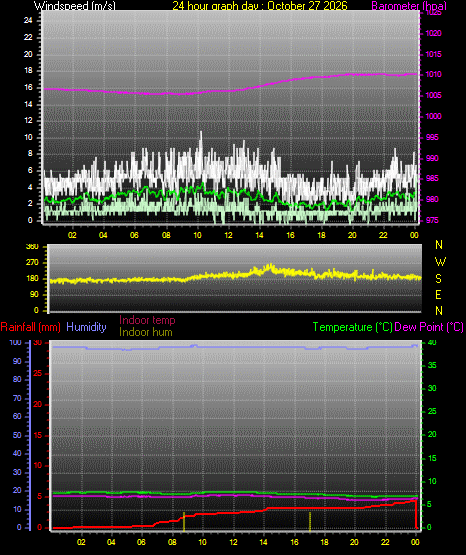
Task: Select the Rainfall (mm) legend label
Action: (x=30, y=327)
